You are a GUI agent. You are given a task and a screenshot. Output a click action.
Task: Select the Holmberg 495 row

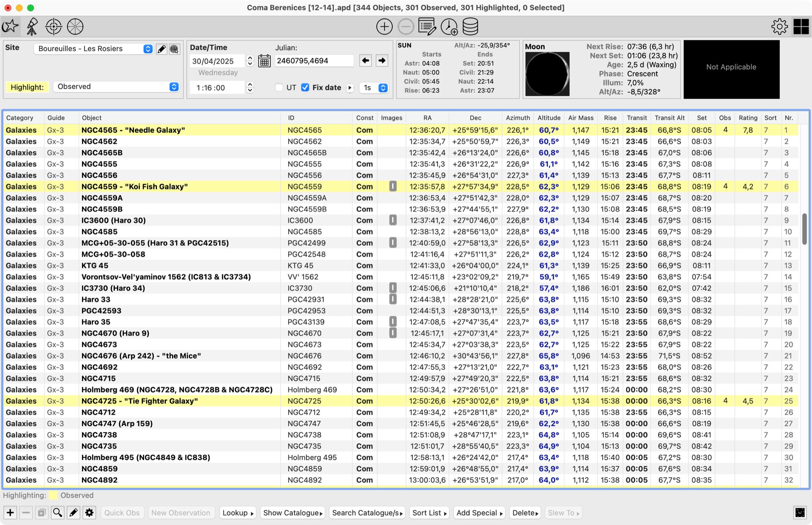[x=401, y=457]
